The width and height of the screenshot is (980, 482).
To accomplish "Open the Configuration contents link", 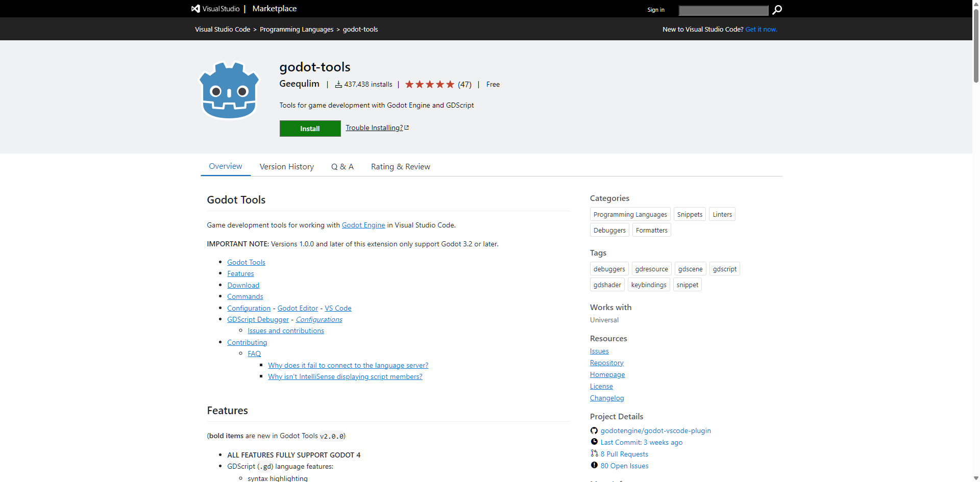I will tap(249, 308).
